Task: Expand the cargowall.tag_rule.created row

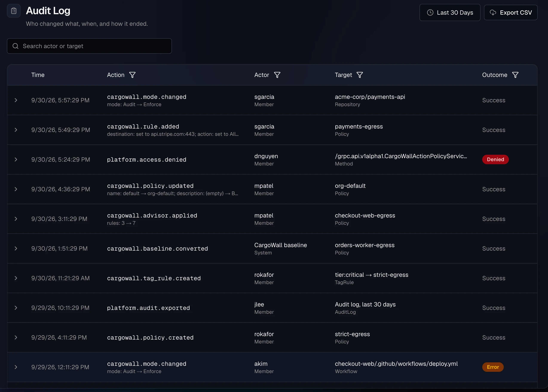Action: pyautogui.click(x=16, y=278)
